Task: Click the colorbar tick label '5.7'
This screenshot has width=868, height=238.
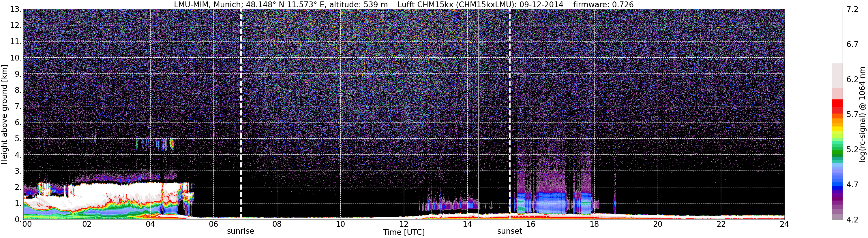Action: pyautogui.click(x=852, y=114)
